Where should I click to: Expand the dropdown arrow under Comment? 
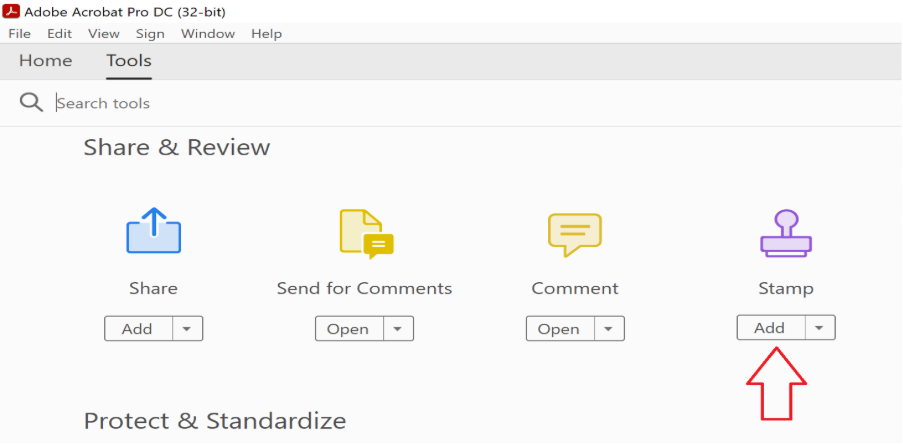tap(609, 329)
